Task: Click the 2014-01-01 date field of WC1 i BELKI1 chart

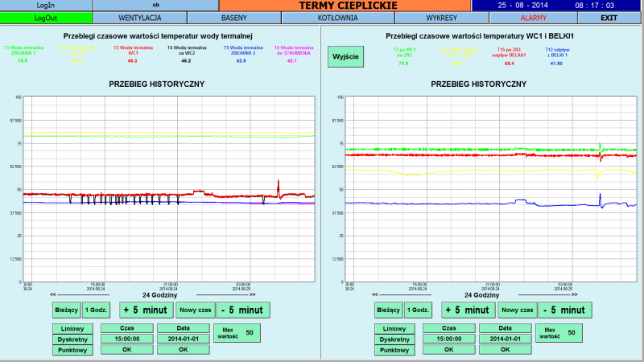Action: tap(506, 339)
